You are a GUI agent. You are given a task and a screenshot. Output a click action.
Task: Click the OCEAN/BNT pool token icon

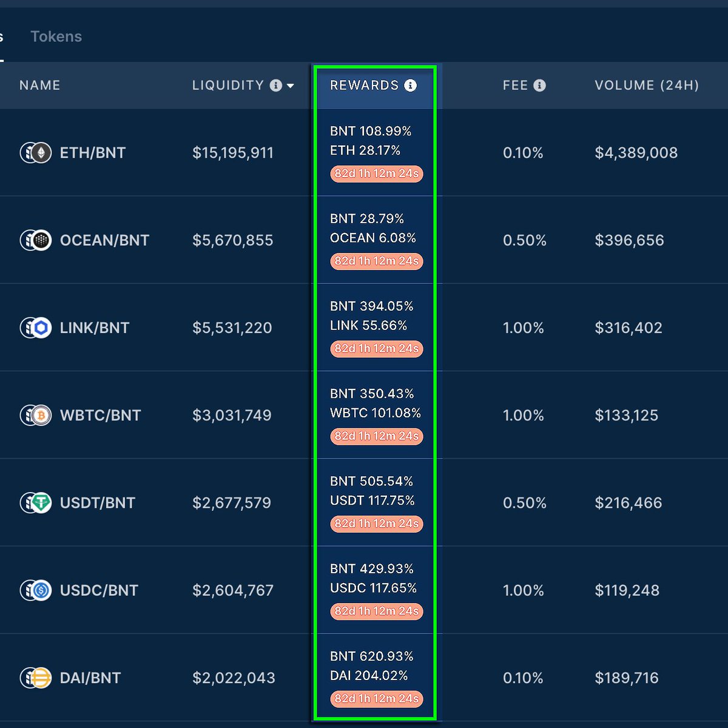[36, 240]
